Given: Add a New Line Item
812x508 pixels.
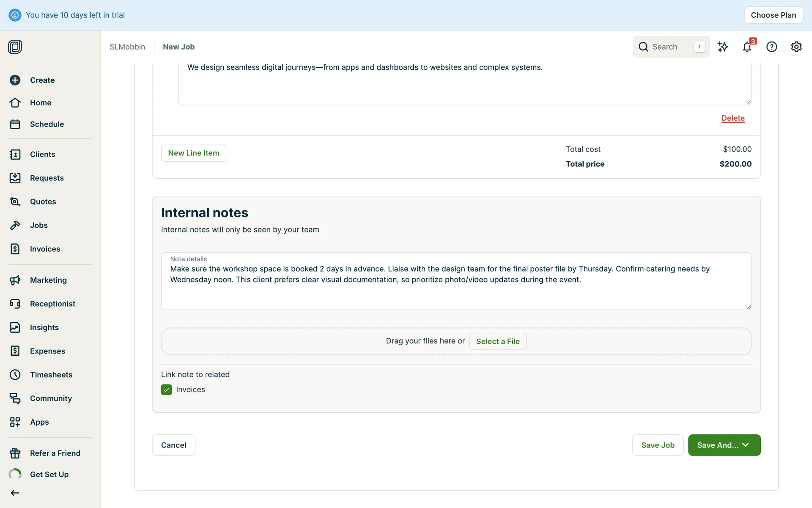Looking at the screenshot, I should point(193,153).
